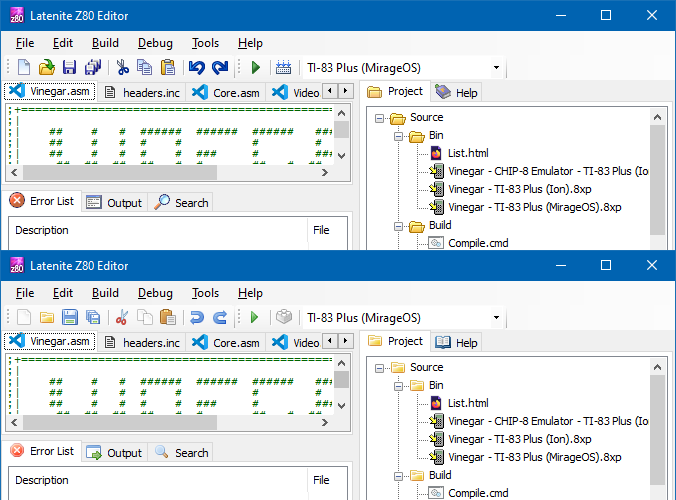Open Edit menu in bottom window
Viewport: 676px width, 500px height.
[x=63, y=293]
